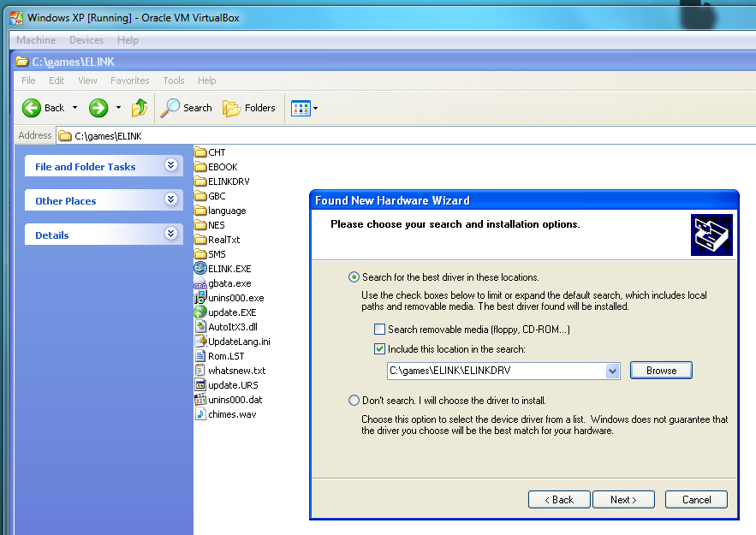The height and width of the screenshot is (535, 756).
Task: Select the language folder icon
Action: coord(200,211)
